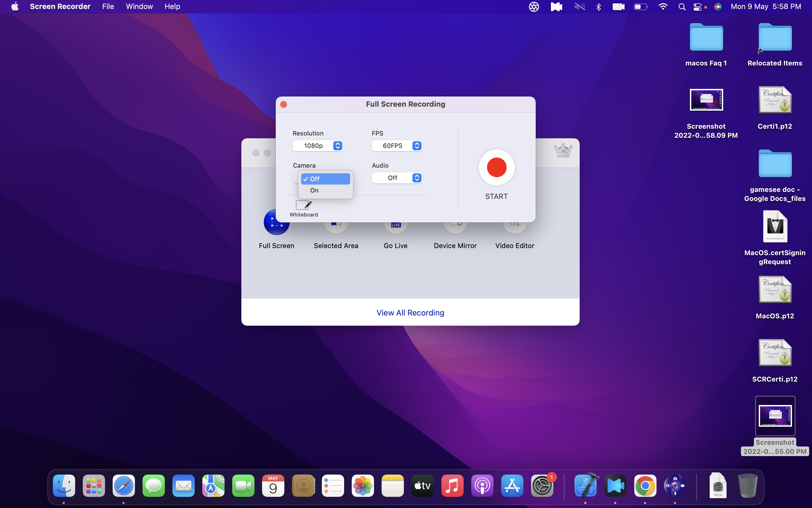Open Notes from the Dock
The height and width of the screenshot is (508, 812).
coord(392,485)
